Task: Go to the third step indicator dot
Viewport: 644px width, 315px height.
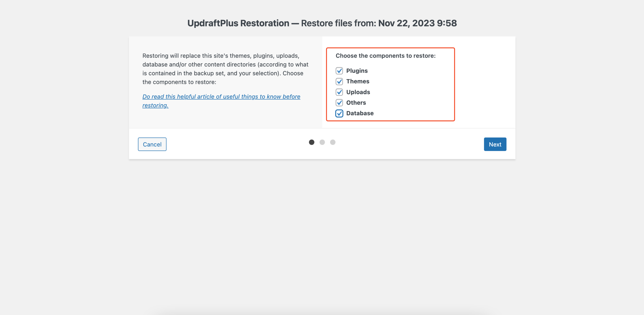Action: pyautogui.click(x=333, y=142)
